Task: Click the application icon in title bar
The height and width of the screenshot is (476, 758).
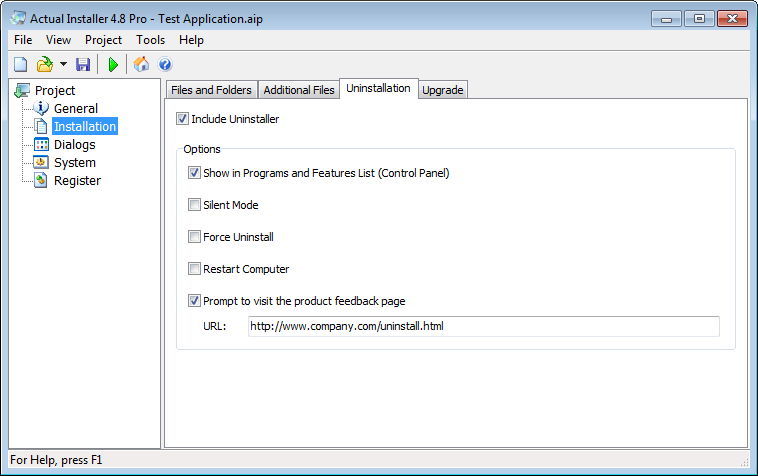Action: coord(18,18)
